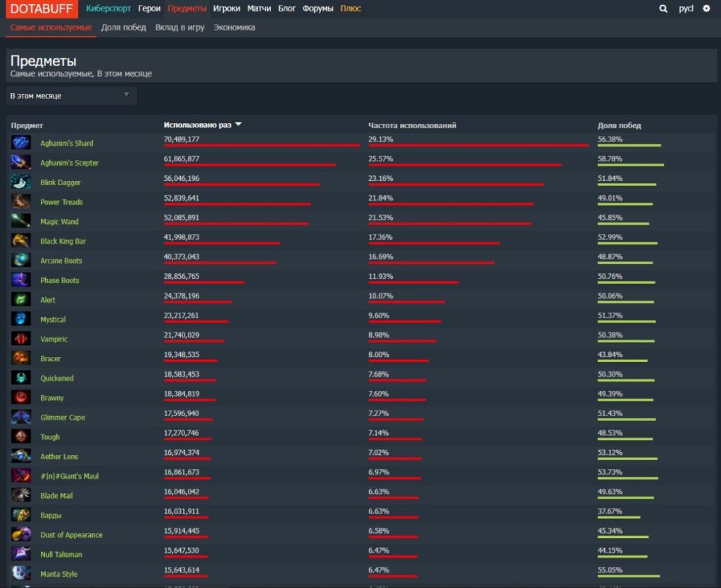Click the Blink Dagger item icon

coord(20,182)
